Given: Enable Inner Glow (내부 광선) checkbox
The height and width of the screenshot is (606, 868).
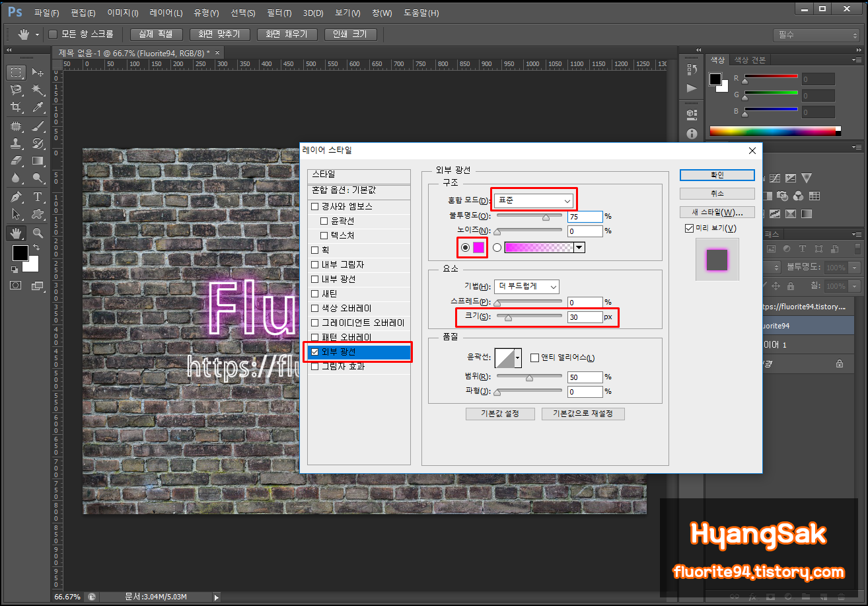Looking at the screenshot, I should (x=315, y=280).
